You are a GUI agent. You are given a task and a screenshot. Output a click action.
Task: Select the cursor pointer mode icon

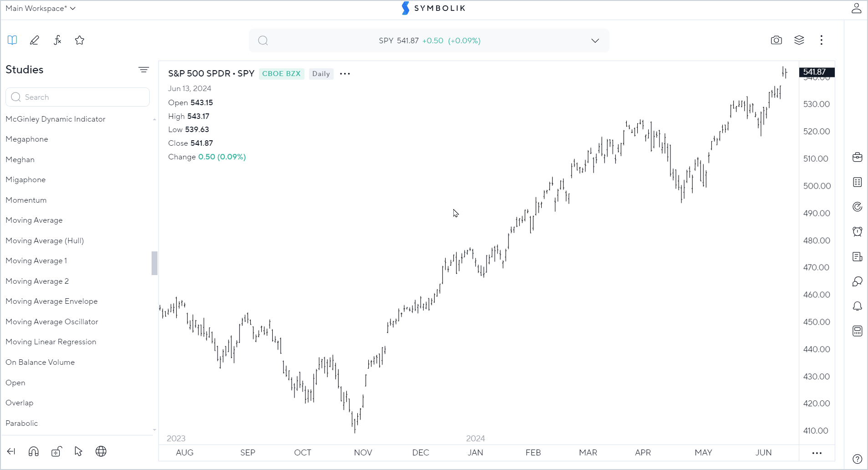coord(78,451)
